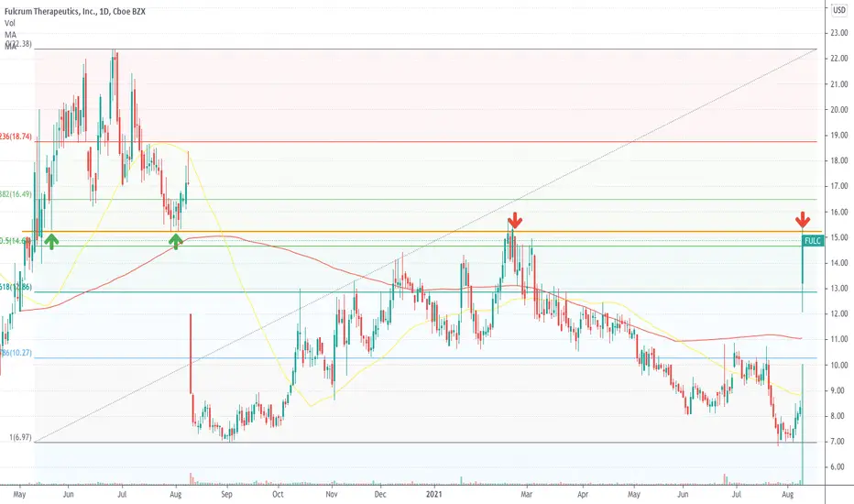The height and width of the screenshot is (504, 854).
Task: Click the 9.00 price axis label
Action: tap(839, 390)
